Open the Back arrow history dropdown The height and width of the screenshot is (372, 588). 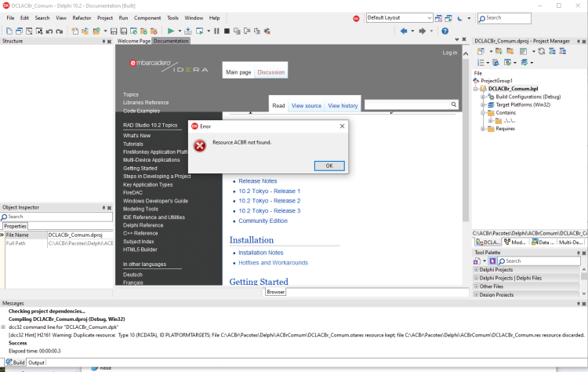pyautogui.click(x=412, y=31)
